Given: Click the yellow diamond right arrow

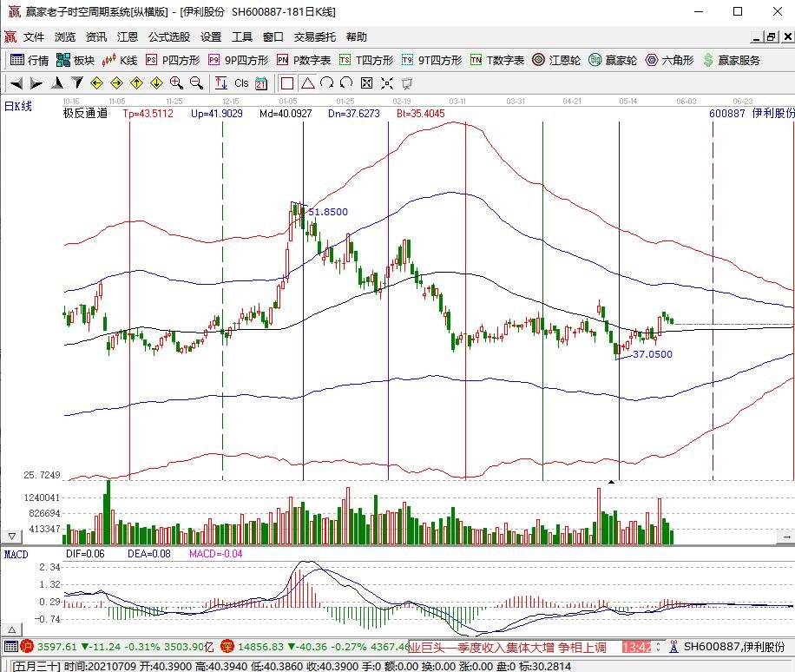Looking at the screenshot, I should (116, 83).
